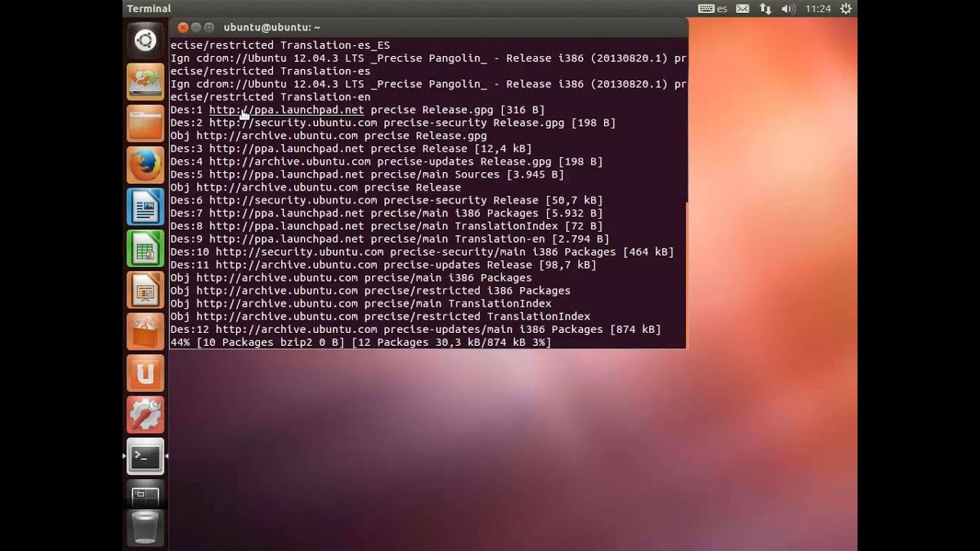Click the 'ecise/restricted Translation-es_ES' line

click(280, 45)
